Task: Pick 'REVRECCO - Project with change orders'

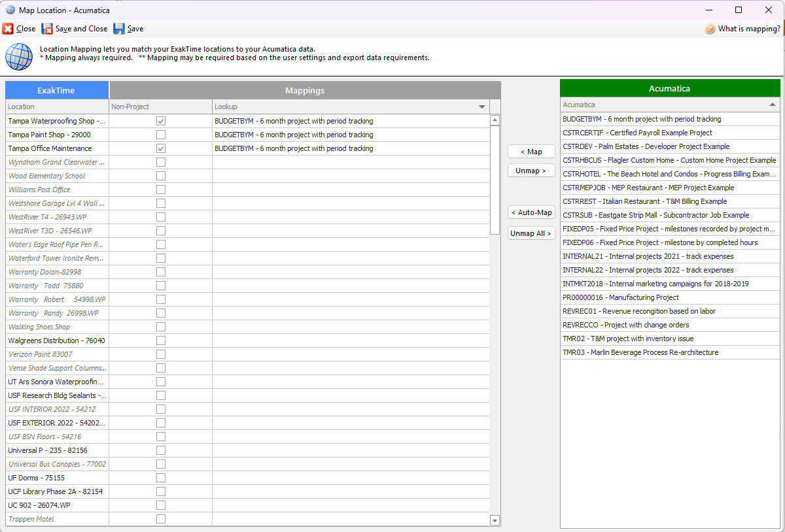Action: [x=670, y=325]
